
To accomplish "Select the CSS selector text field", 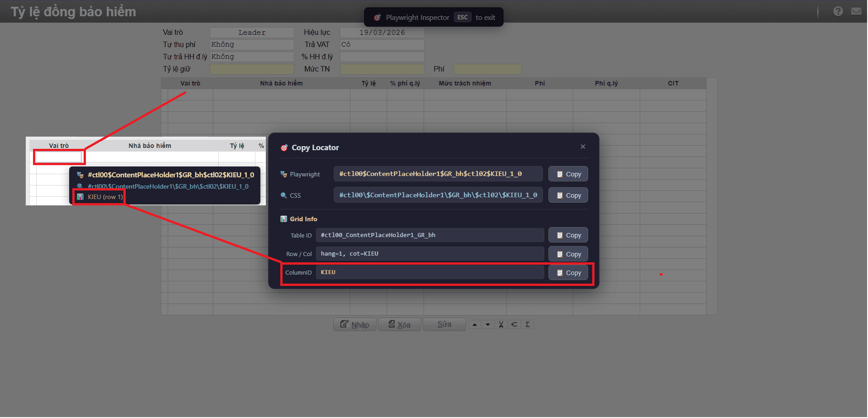I will point(438,195).
